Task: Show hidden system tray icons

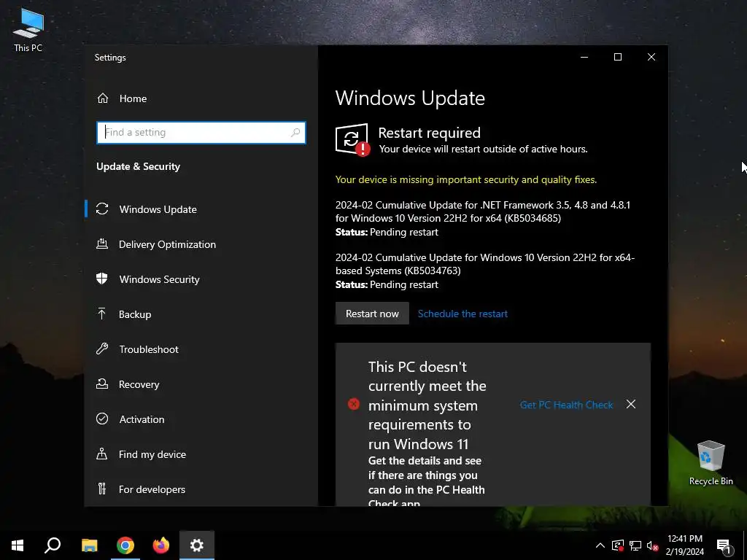Action: (600, 545)
